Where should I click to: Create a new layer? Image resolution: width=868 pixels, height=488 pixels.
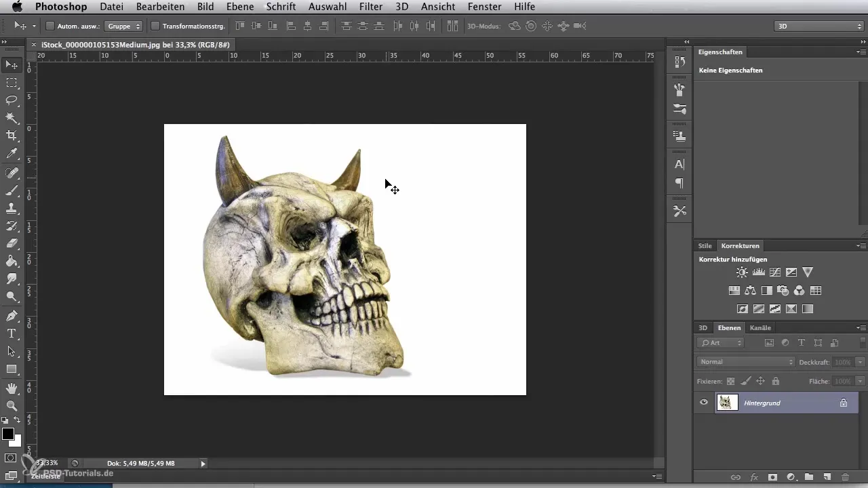point(827,477)
